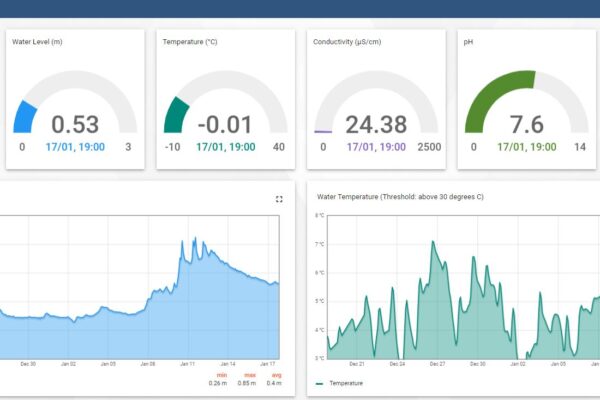The width and height of the screenshot is (600, 400).
Task: Expand the water level chart to fullscreen
Action: (279, 199)
